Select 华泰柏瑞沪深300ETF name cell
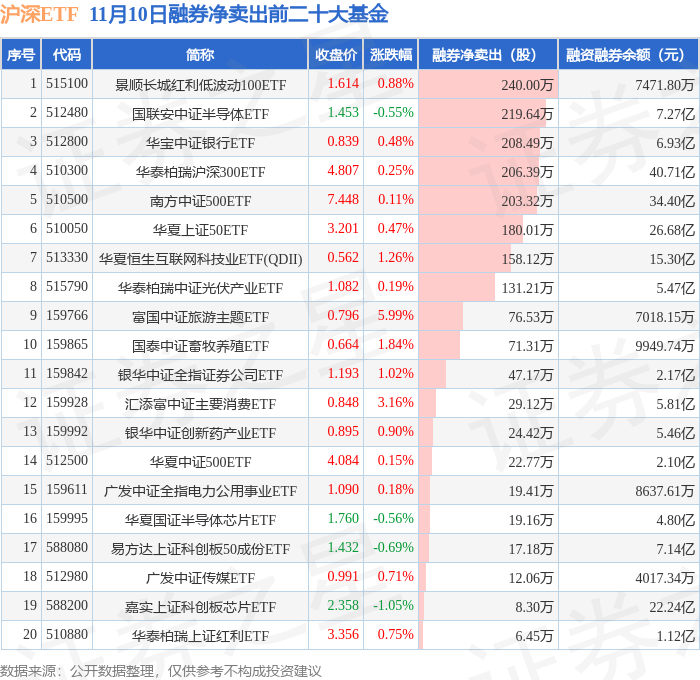 tap(200, 172)
